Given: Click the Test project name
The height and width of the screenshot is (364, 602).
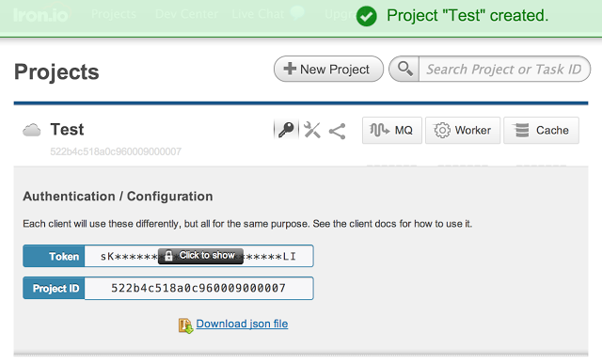Looking at the screenshot, I should point(67,130).
